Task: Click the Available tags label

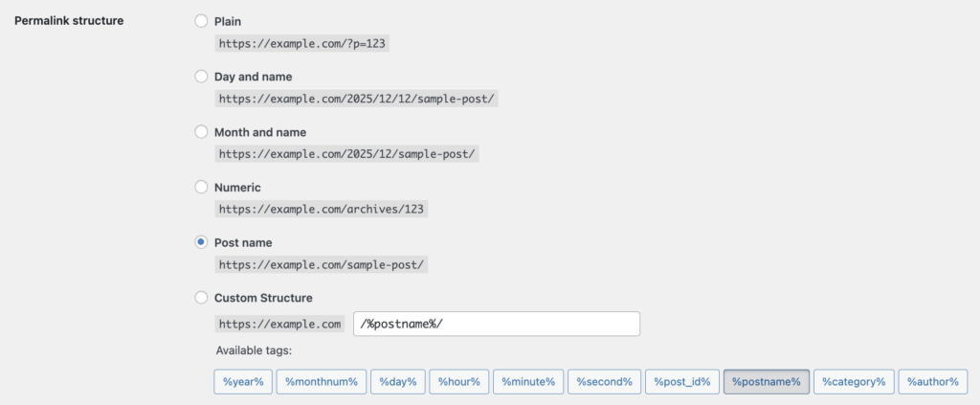Action: (x=254, y=350)
